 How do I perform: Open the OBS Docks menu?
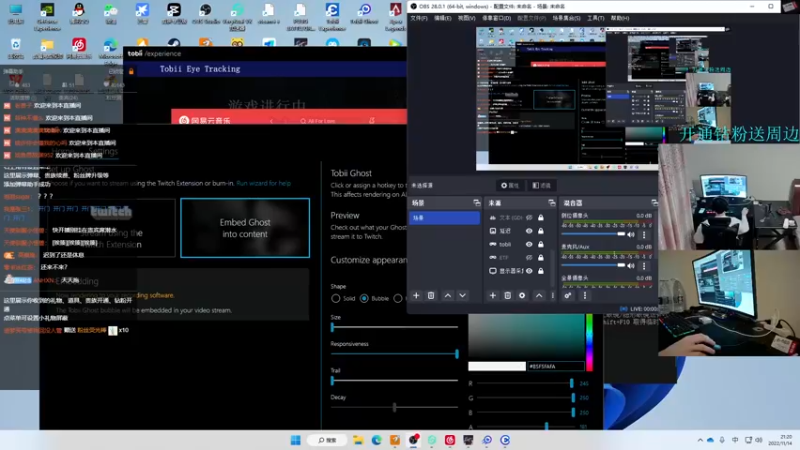point(496,18)
